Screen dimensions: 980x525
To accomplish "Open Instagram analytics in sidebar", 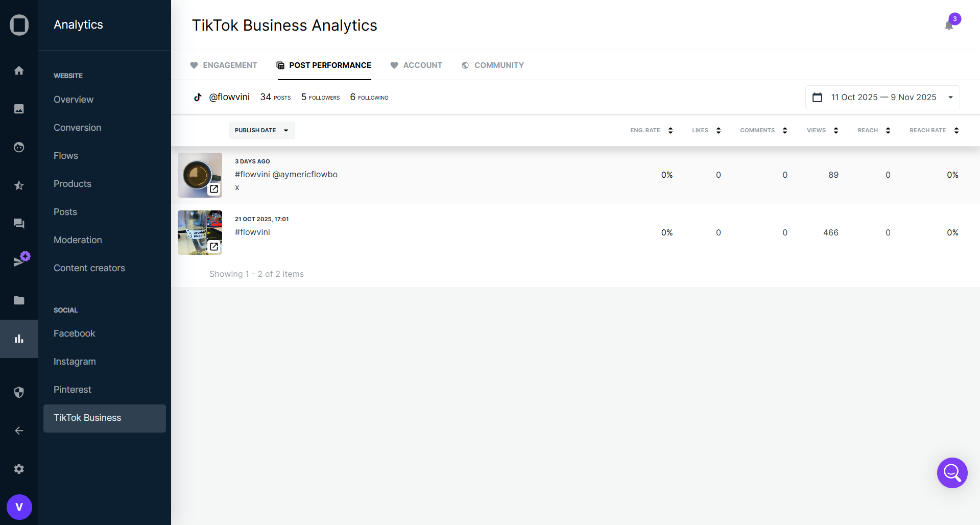I will 75,362.
